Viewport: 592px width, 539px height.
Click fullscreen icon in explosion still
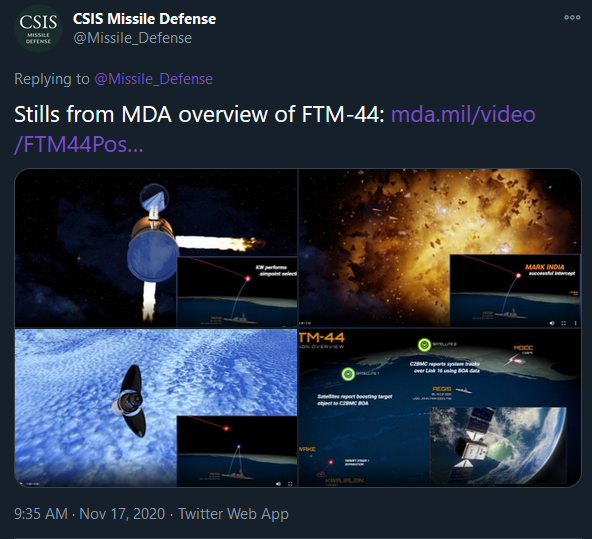point(564,323)
